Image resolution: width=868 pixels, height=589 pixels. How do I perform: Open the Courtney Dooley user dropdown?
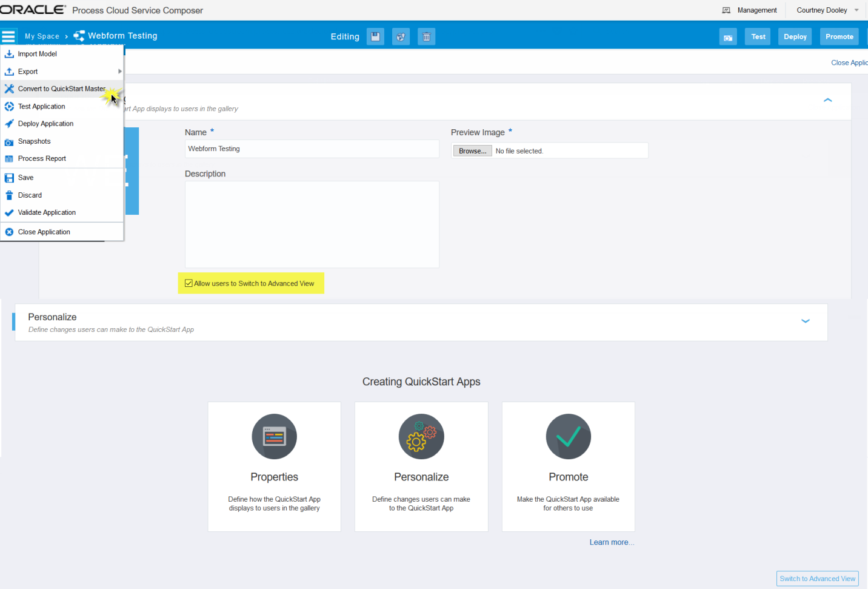coord(856,10)
